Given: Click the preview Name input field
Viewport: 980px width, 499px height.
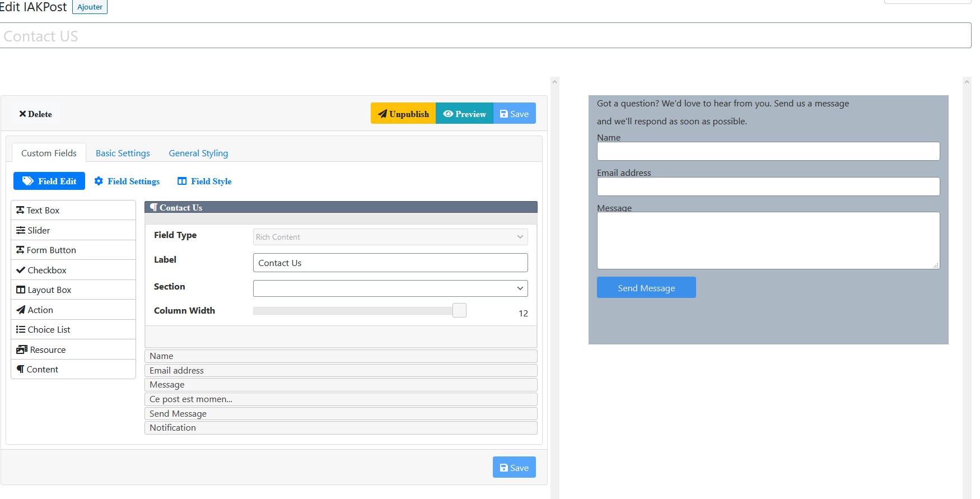Looking at the screenshot, I should (x=768, y=151).
